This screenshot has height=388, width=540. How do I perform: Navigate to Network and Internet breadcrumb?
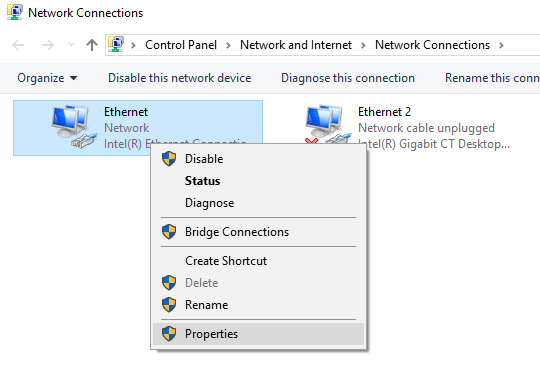(296, 45)
